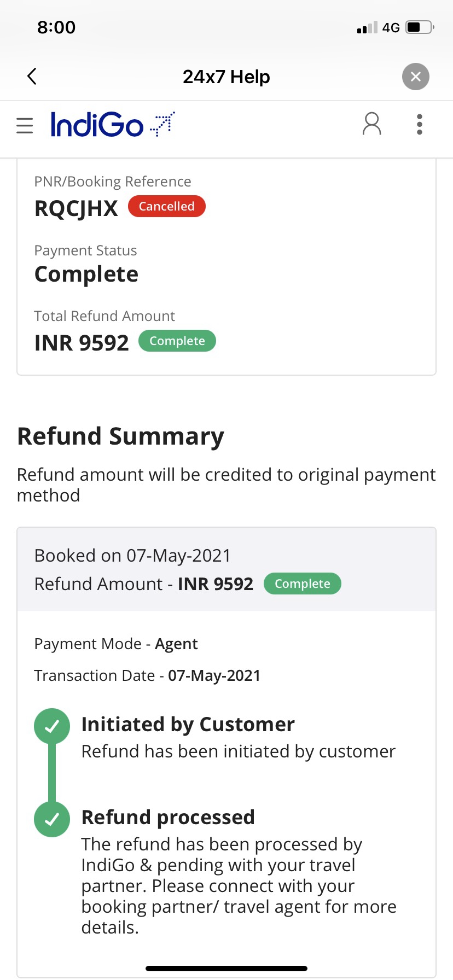Click the IndiGo logo
This screenshot has height=980, width=453.
(x=112, y=125)
